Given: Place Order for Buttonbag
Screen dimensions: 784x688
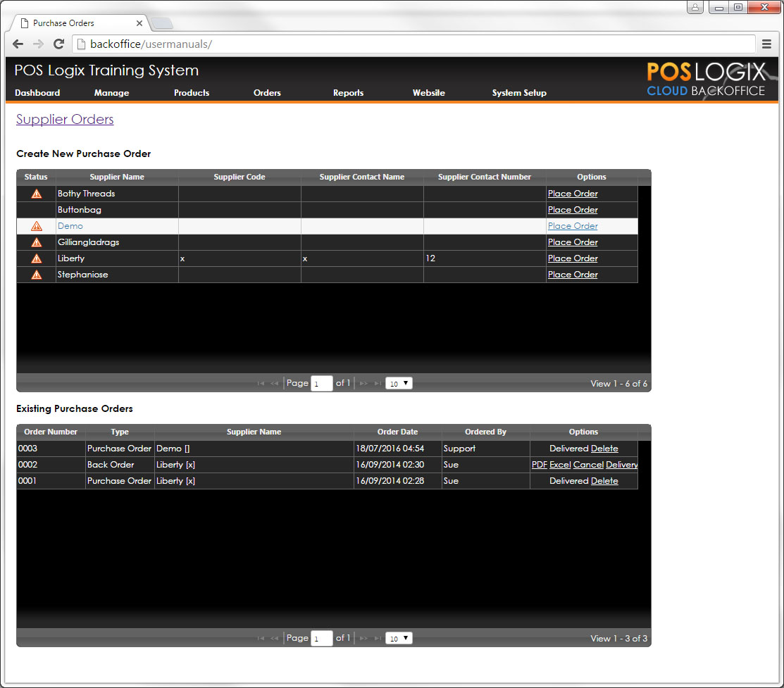Looking at the screenshot, I should click(573, 210).
